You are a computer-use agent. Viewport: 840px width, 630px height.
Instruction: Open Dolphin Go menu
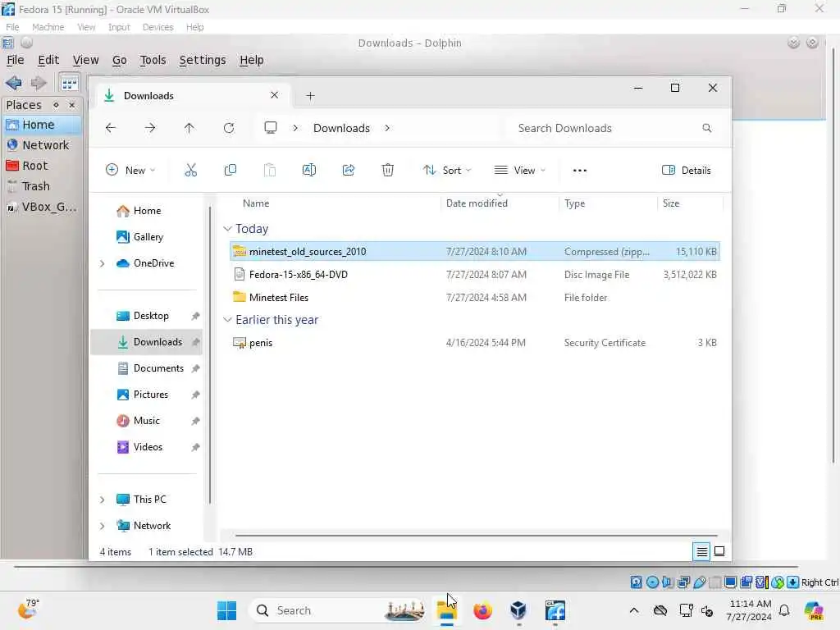click(x=120, y=60)
